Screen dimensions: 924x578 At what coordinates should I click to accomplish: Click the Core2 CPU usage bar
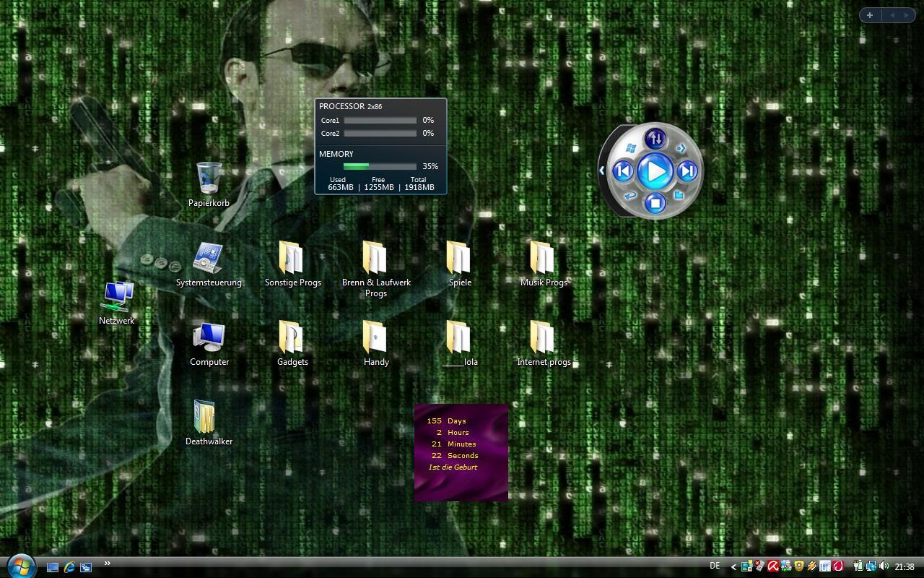[x=380, y=133]
